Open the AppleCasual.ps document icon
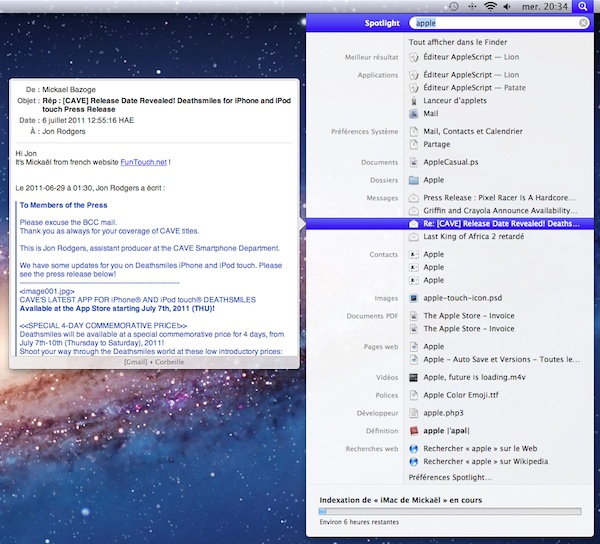This screenshot has height=544, width=600. point(414,162)
